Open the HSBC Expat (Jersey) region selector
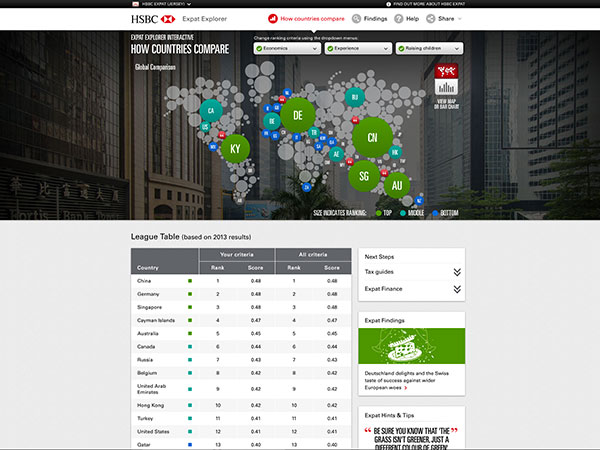Screen dimensions: 600x450 coord(158,4)
